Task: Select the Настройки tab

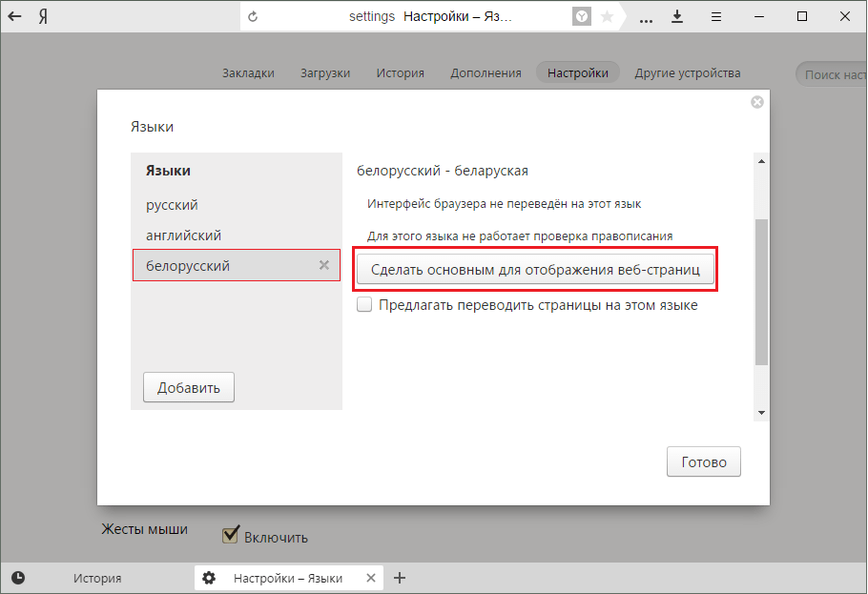Action: 577,73
